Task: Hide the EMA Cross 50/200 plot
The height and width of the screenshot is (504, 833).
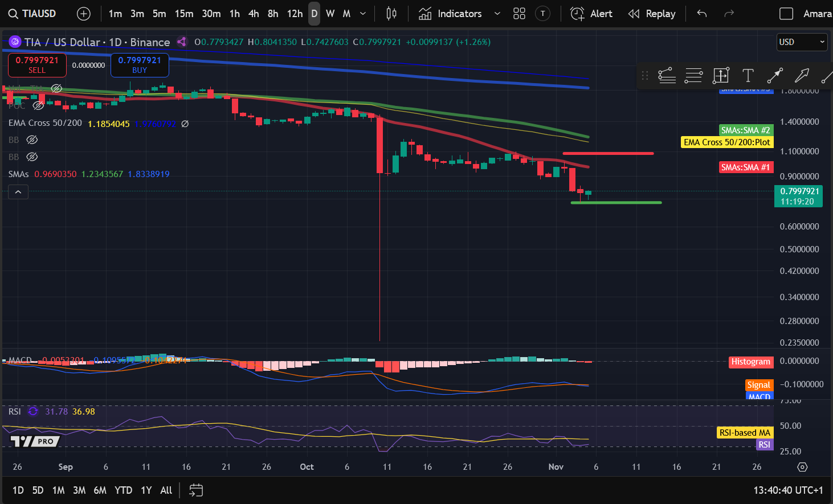Action: [184, 124]
